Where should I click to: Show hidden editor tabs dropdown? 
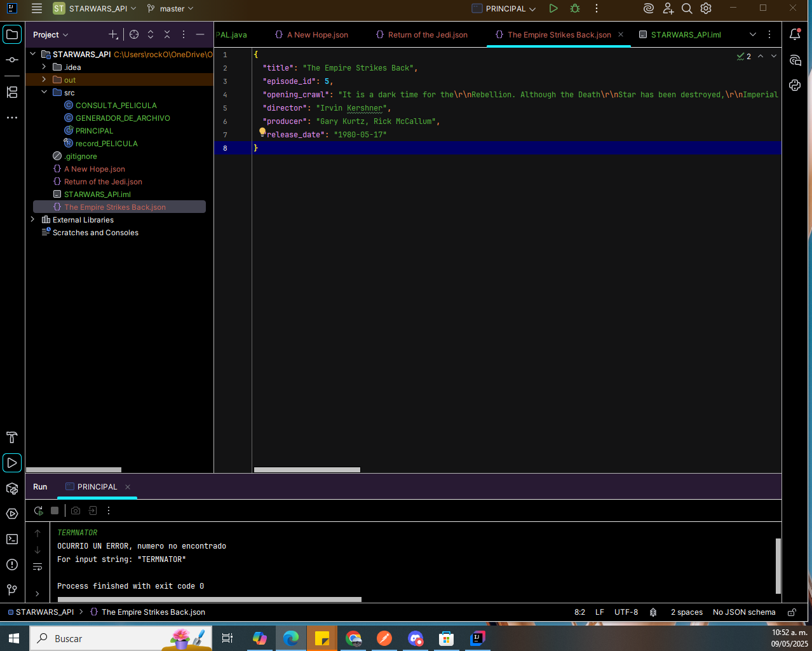[x=753, y=34]
